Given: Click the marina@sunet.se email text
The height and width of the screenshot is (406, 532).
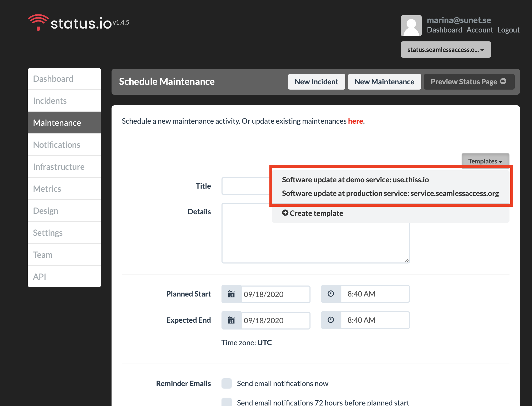Looking at the screenshot, I should tap(459, 20).
